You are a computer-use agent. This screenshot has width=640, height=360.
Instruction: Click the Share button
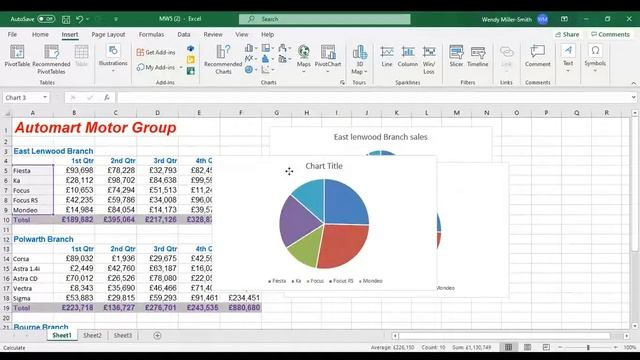567,34
